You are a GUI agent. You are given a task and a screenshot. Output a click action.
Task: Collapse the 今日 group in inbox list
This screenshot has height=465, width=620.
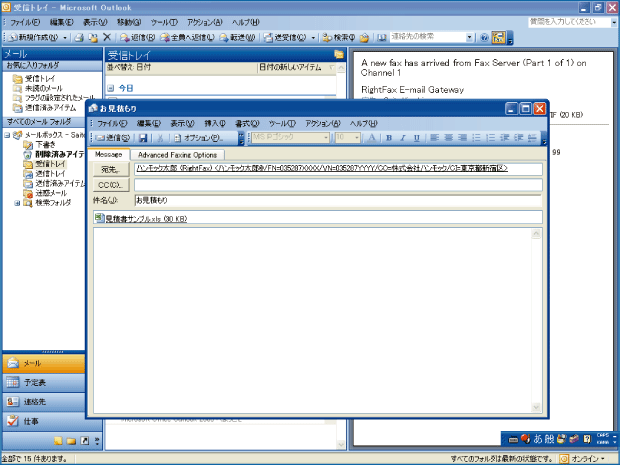pos(111,88)
